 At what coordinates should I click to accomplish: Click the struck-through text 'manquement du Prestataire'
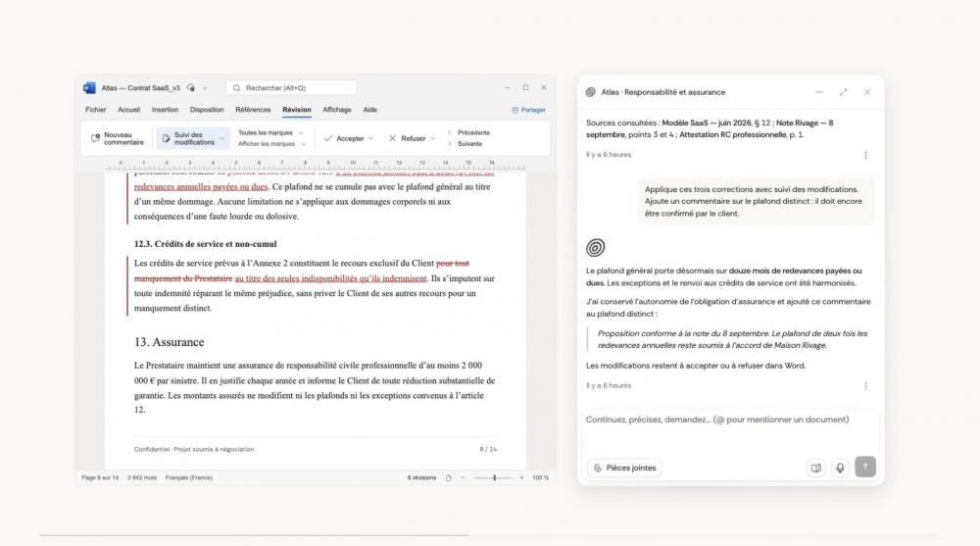coord(183,278)
